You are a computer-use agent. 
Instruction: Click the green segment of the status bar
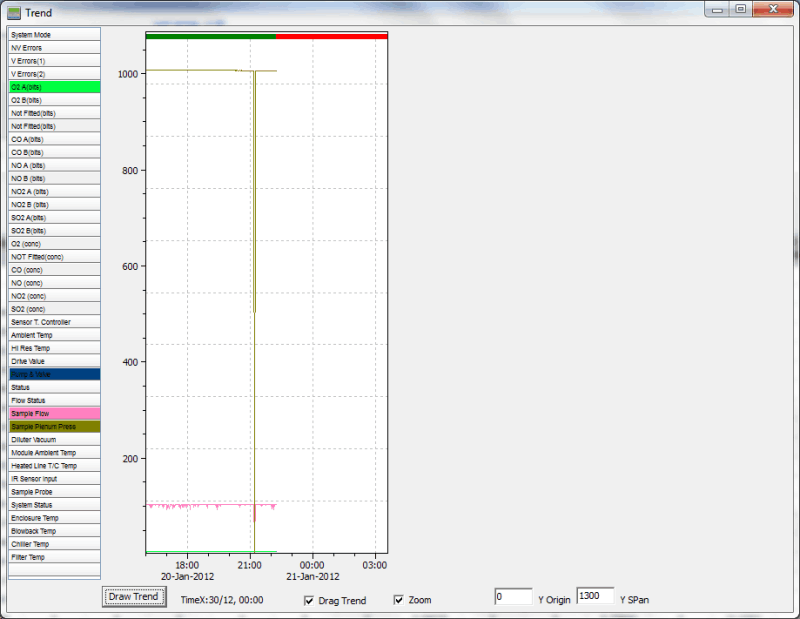pyautogui.click(x=210, y=36)
